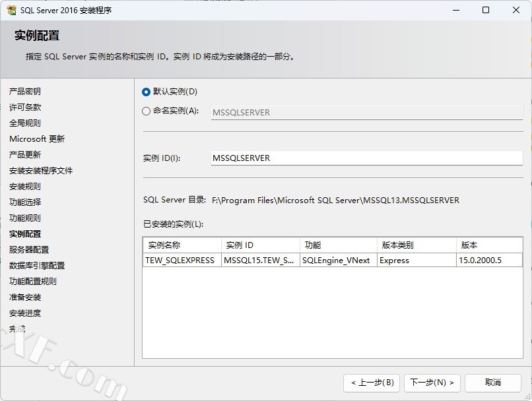Click the MSSQL15.TEW_S... instance ID cell
This screenshot has width=532, height=401.
pyautogui.click(x=261, y=261)
